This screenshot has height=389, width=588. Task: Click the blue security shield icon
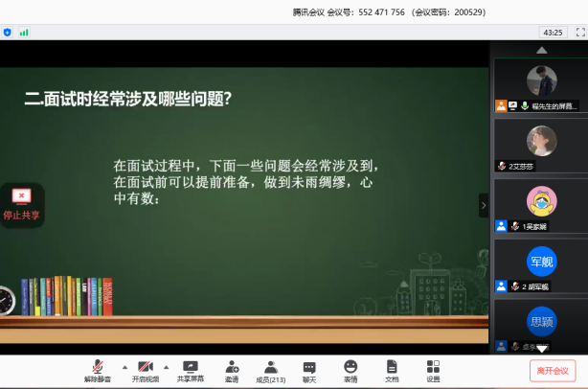8,32
